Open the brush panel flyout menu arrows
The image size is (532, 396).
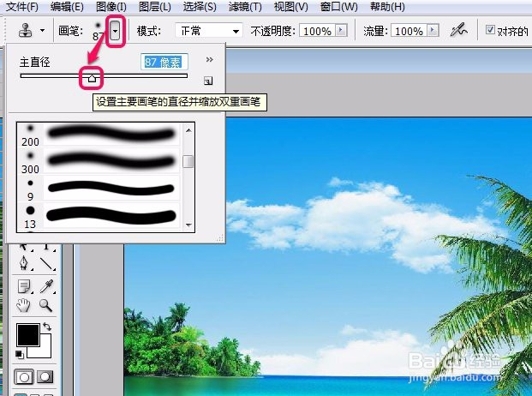(209, 60)
